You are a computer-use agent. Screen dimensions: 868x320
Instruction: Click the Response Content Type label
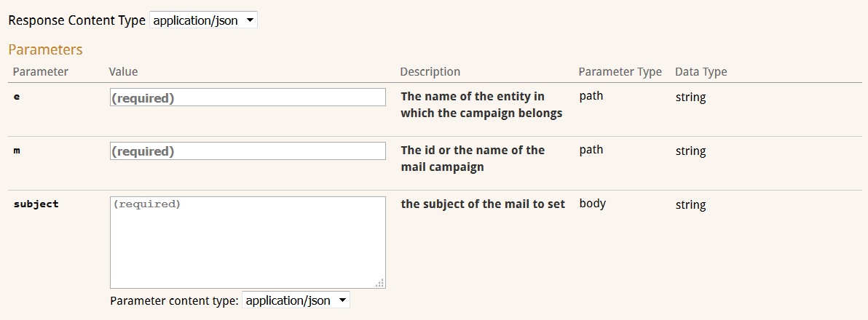(x=76, y=20)
